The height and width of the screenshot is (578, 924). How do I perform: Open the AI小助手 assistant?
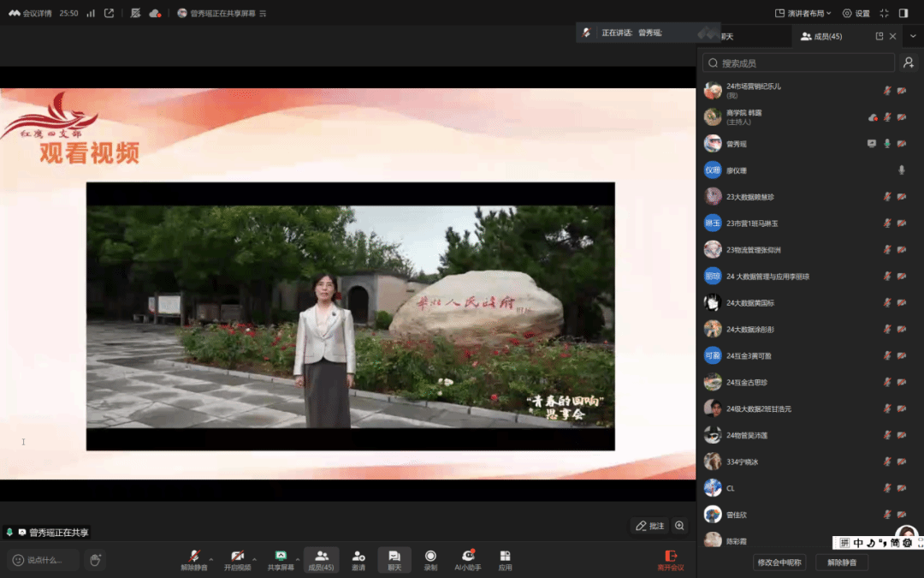click(467, 557)
